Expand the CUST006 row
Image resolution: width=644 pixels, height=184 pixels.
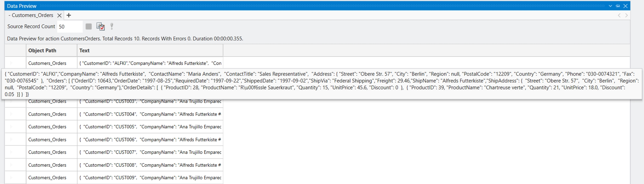point(11,139)
